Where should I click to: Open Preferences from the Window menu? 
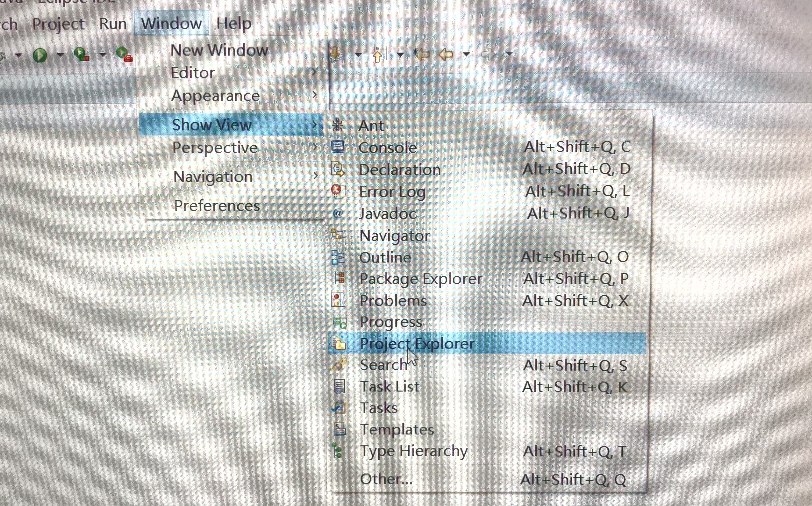217,206
